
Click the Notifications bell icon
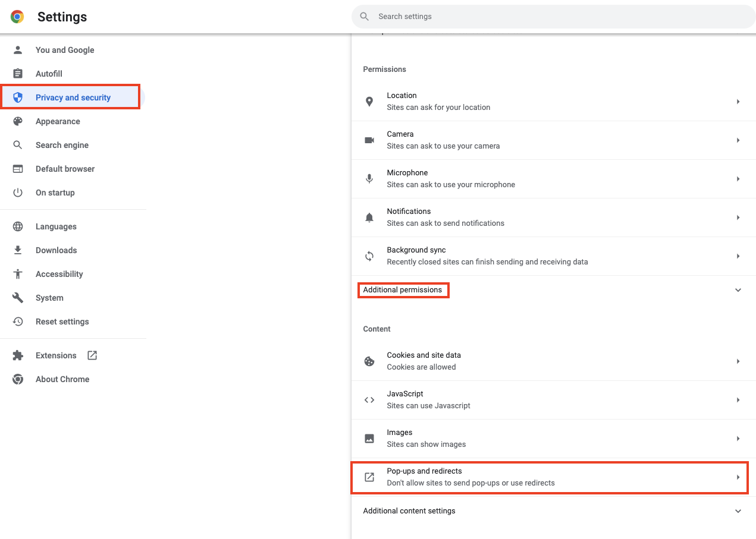point(369,218)
